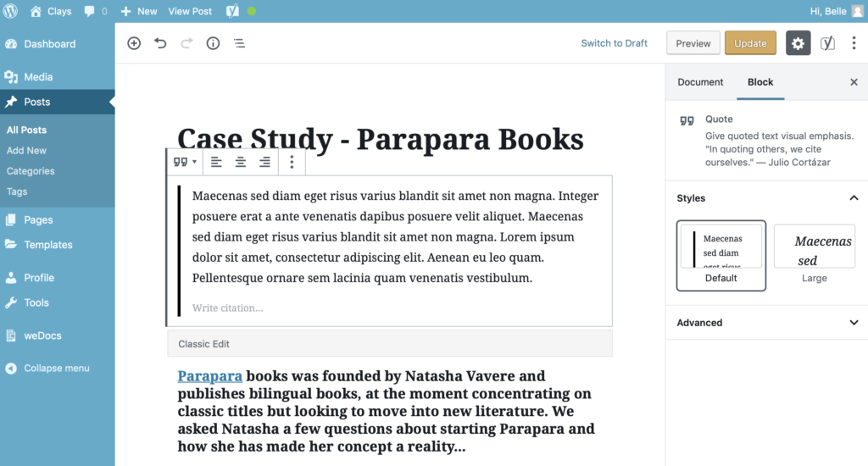Viewport: 868px width, 466px height.
Task: Click the post title Case Study
Action: [381, 138]
